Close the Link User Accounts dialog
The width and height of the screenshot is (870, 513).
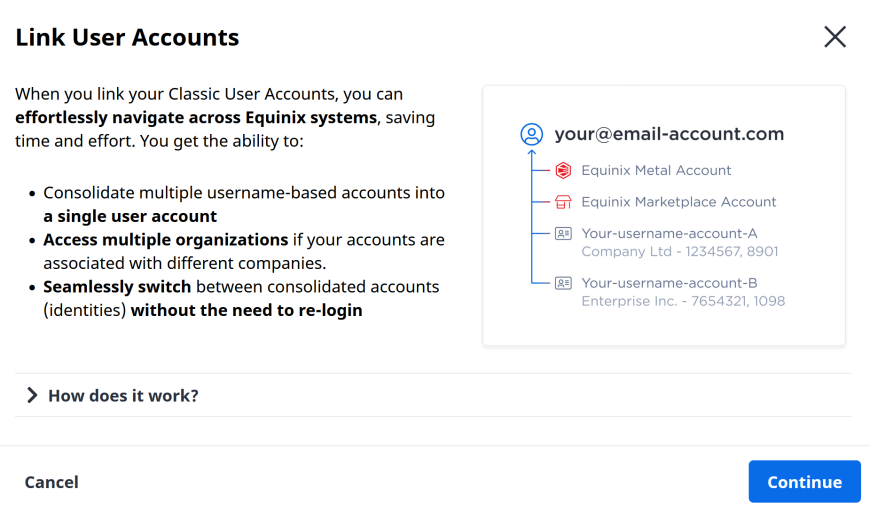[x=834, y=37]
